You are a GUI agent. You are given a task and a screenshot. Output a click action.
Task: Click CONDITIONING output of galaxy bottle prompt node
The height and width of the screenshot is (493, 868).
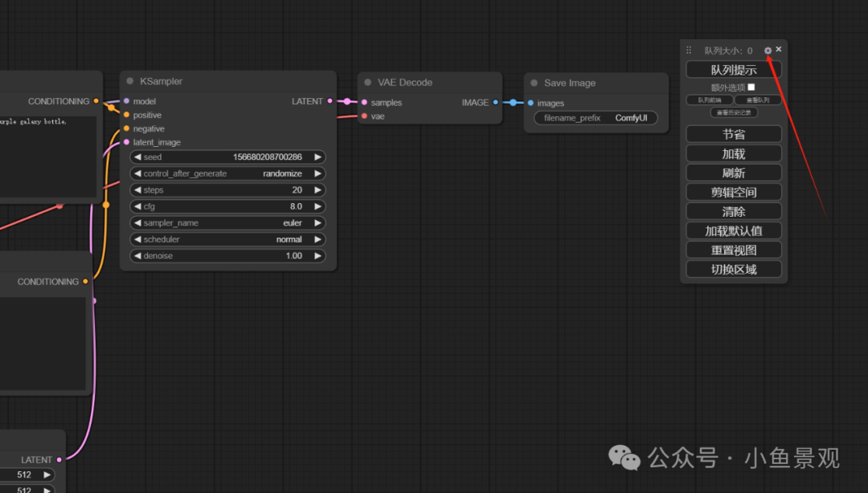click(x=96, y=101)
